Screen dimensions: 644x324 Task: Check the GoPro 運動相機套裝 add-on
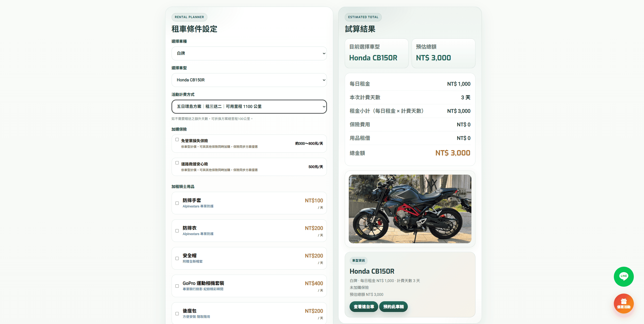[177, 286]
